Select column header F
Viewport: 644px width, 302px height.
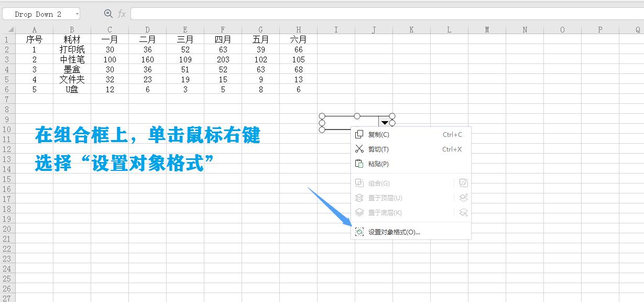(x=223, y=29)
